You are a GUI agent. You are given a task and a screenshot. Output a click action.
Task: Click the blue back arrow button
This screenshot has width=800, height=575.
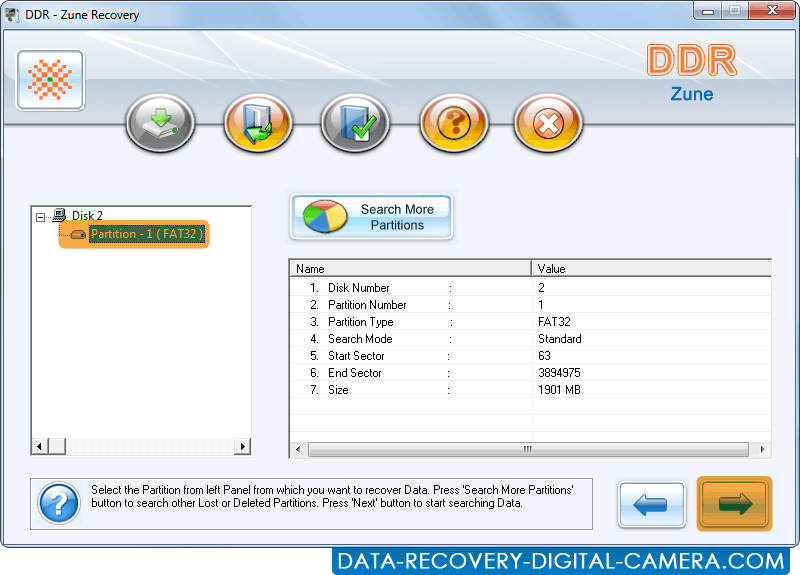click(x=651, y=504)
